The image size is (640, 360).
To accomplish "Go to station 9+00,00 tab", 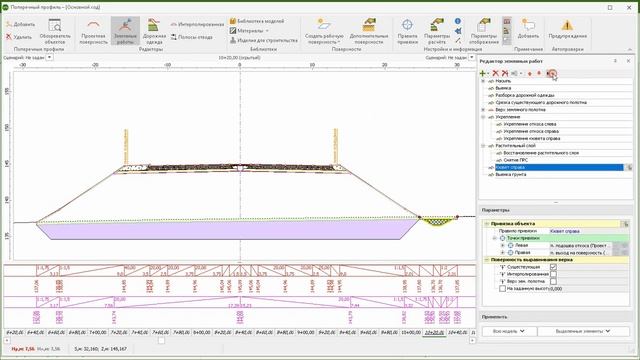I will point(306,333).
